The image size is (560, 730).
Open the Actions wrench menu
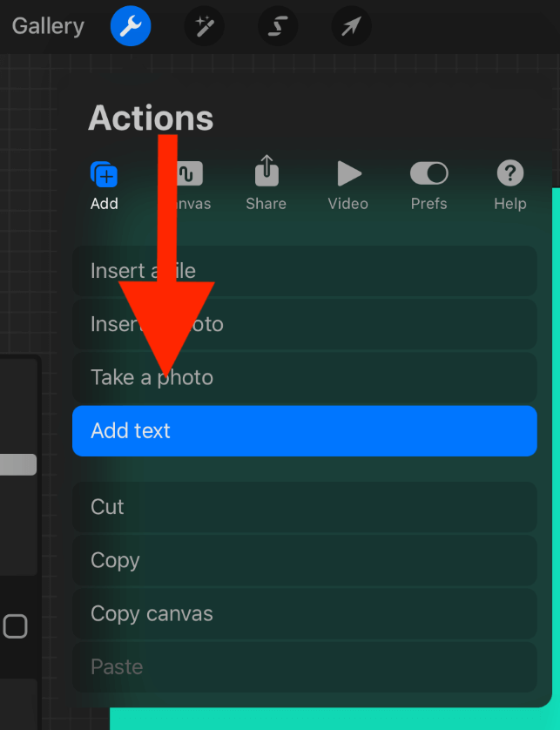point(131,27)
